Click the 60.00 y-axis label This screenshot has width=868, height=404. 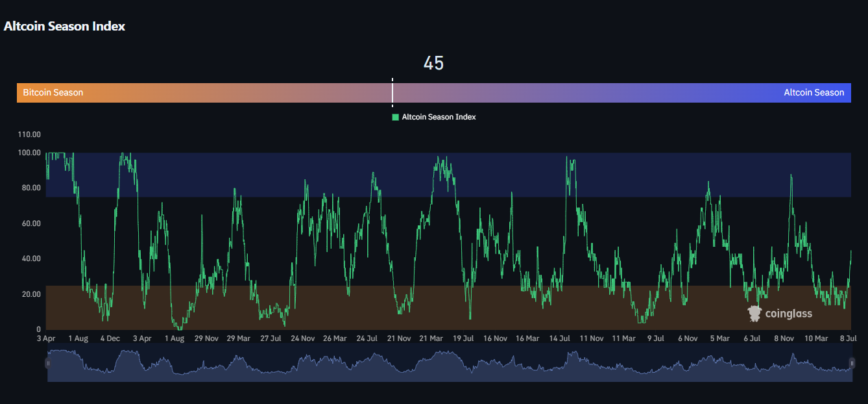[x=30, y=223]
